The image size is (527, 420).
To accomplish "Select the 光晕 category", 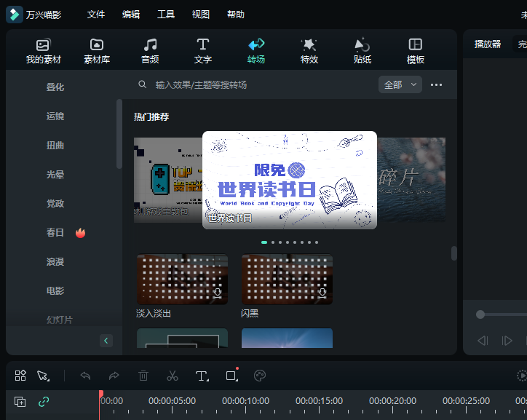I will (55, 175).
